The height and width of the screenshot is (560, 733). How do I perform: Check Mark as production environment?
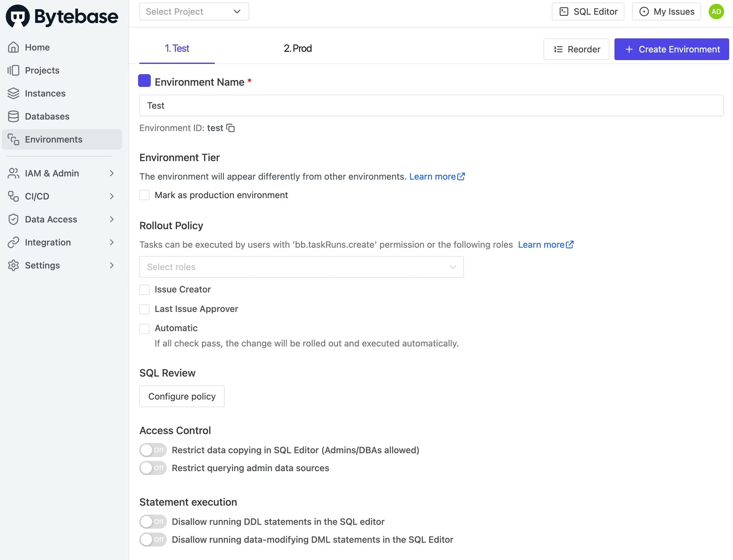tap(144, 195)
